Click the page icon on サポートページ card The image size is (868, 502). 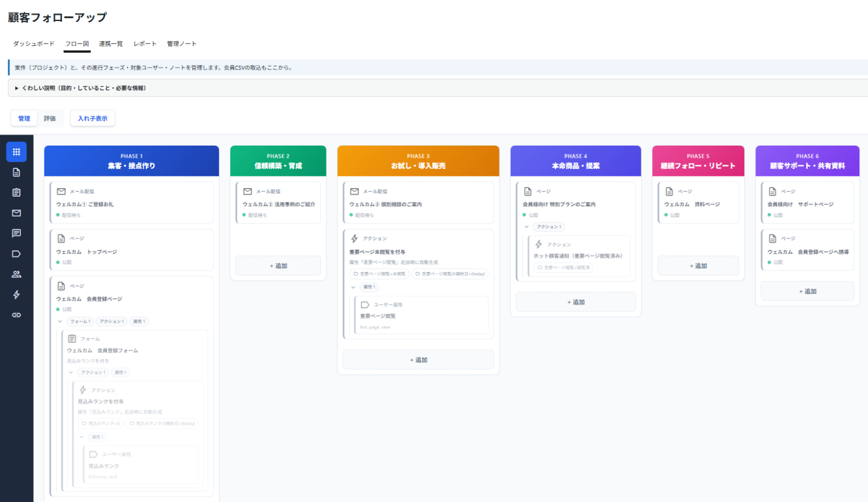click(773, 192)
